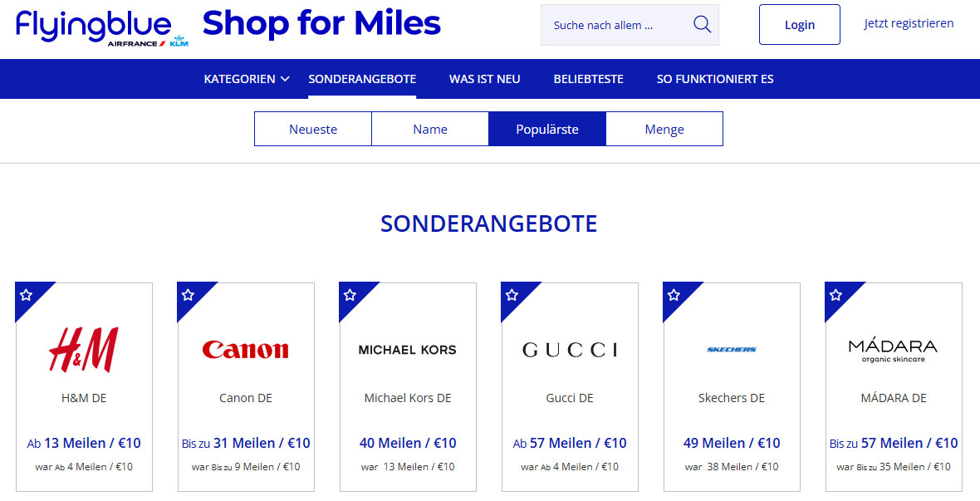The image size is (980, 501).
Task: Click 'war Ab 4 Meilen / €10' under H&M
Action: click(84, 467)
